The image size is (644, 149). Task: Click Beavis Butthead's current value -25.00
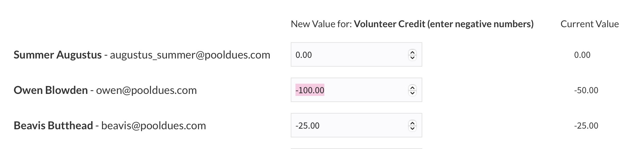586,126
